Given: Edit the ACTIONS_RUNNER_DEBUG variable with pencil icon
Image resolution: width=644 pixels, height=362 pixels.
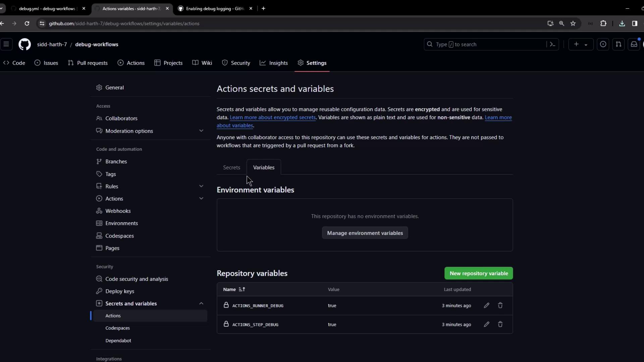Looking at the screenshot, I should (x=486, y=305).
